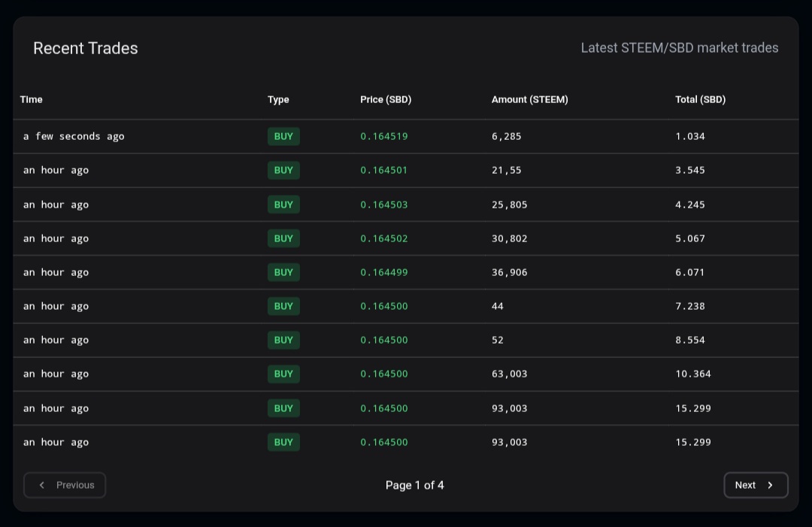
Task: Click the left chevron in Previous
Action: 42,485
